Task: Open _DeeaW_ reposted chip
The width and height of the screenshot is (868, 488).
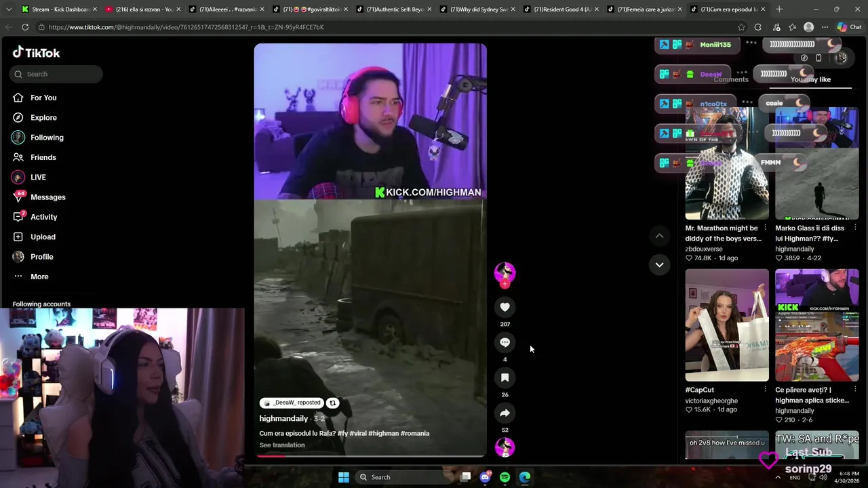Action: [x=292, y=403]
